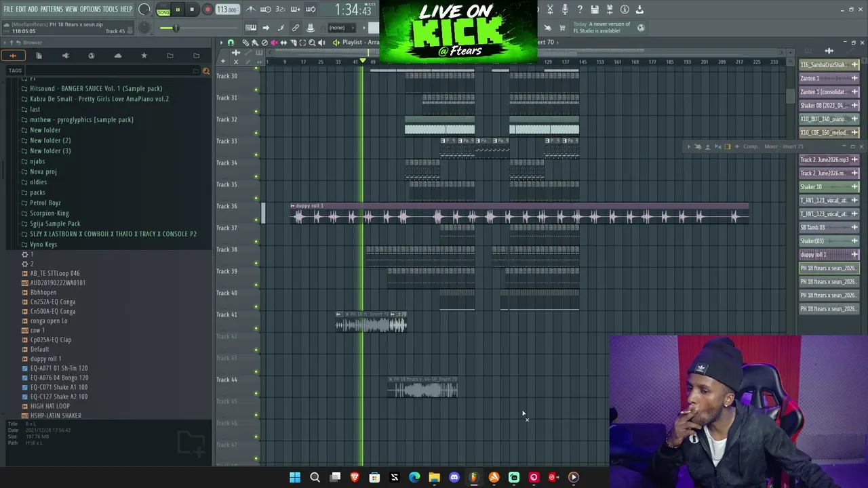This screenshot has height=488, width=868.
Task: Select the files browser tab icon
Action: point(39,56)
